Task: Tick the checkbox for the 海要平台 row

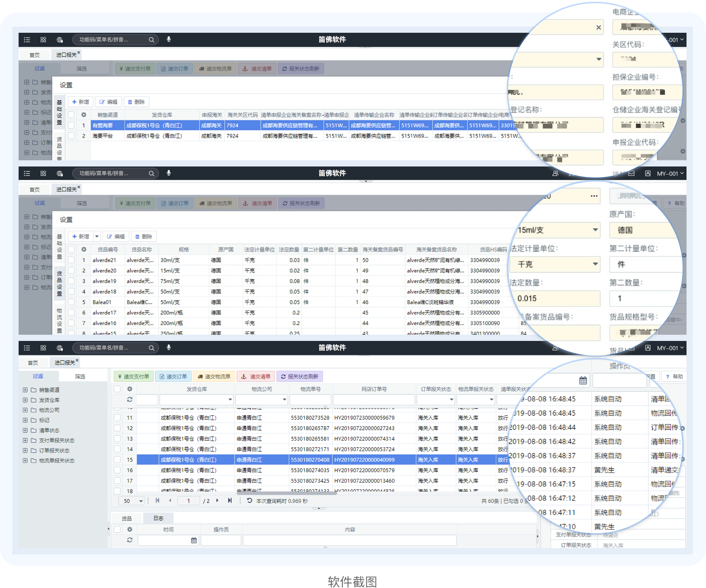Action: (x=71, y=136)
